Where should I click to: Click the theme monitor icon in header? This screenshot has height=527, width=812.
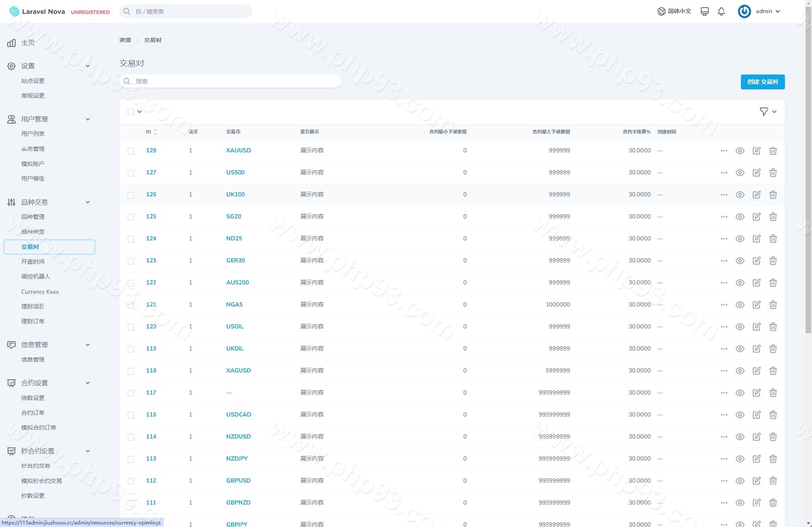[705, 11]
